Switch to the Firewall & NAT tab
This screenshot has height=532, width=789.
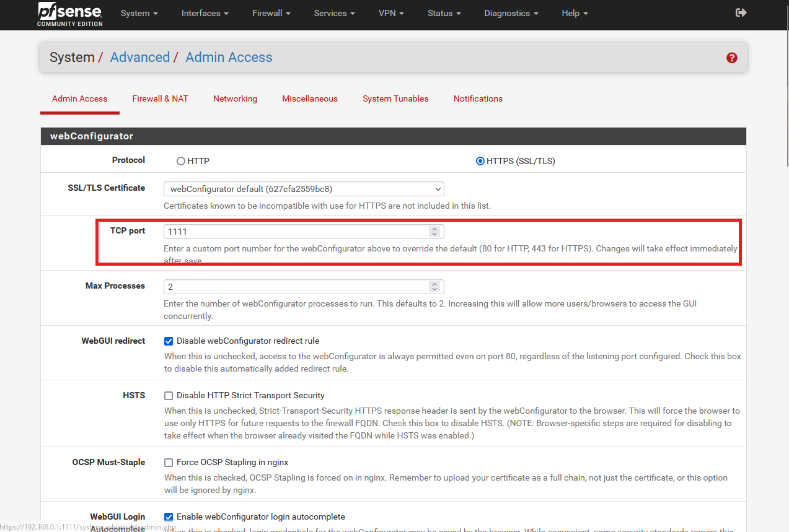pos(160,98)
